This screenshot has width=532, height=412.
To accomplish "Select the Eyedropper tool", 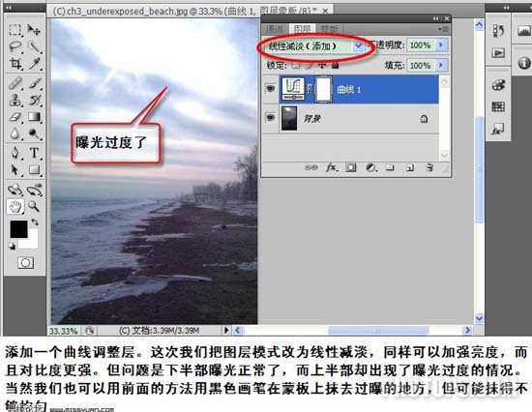I will (x=34, y=63).
